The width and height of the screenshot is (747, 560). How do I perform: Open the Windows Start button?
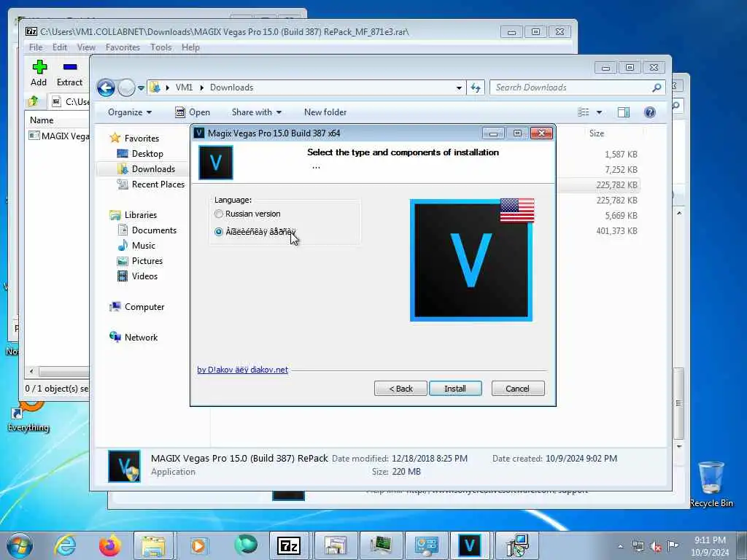click(x=20, y=545)
